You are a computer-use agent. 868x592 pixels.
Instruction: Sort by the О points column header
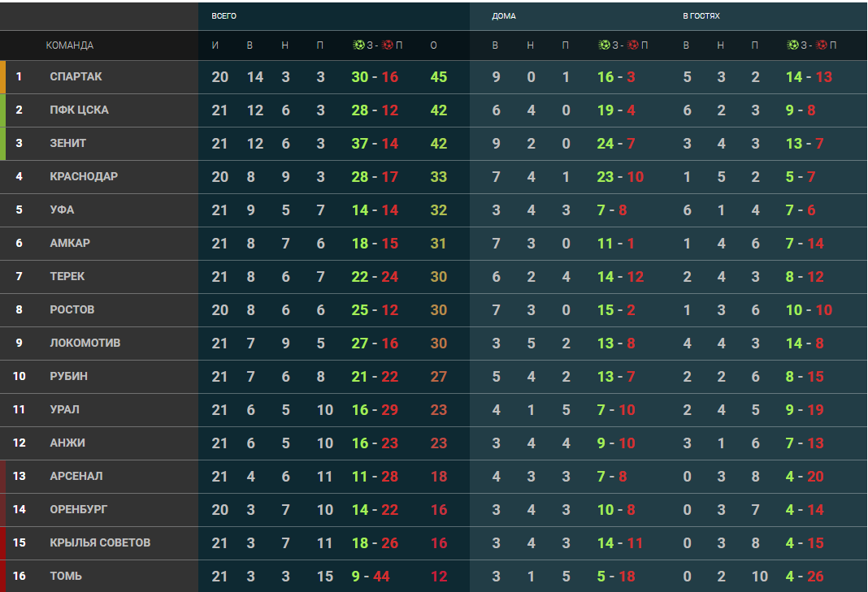(433, 45)
